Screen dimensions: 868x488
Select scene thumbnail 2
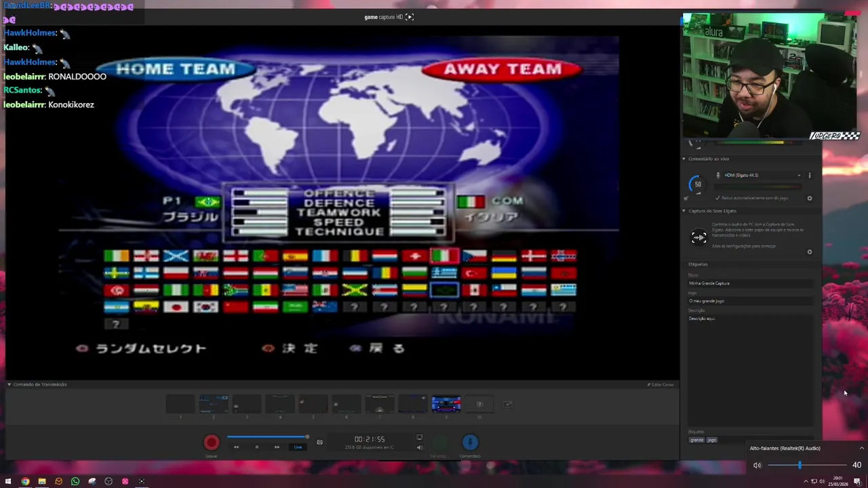click(213, 404)
